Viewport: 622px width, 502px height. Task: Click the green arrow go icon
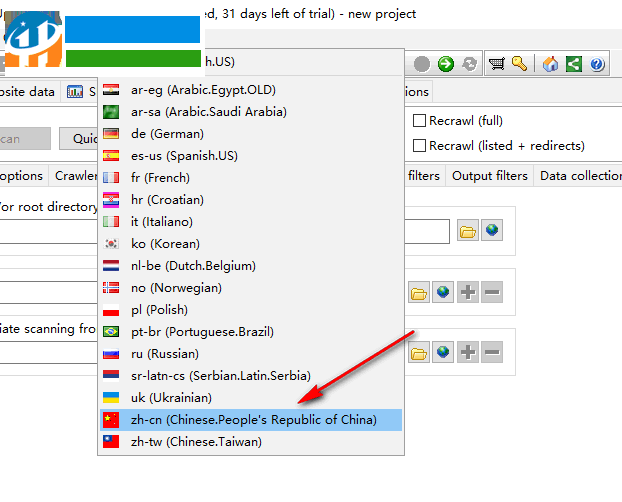(x=446, y=64)
